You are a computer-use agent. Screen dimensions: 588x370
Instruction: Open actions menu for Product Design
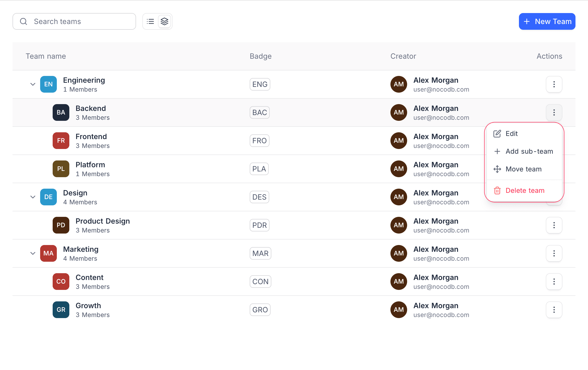coord(554,225)
